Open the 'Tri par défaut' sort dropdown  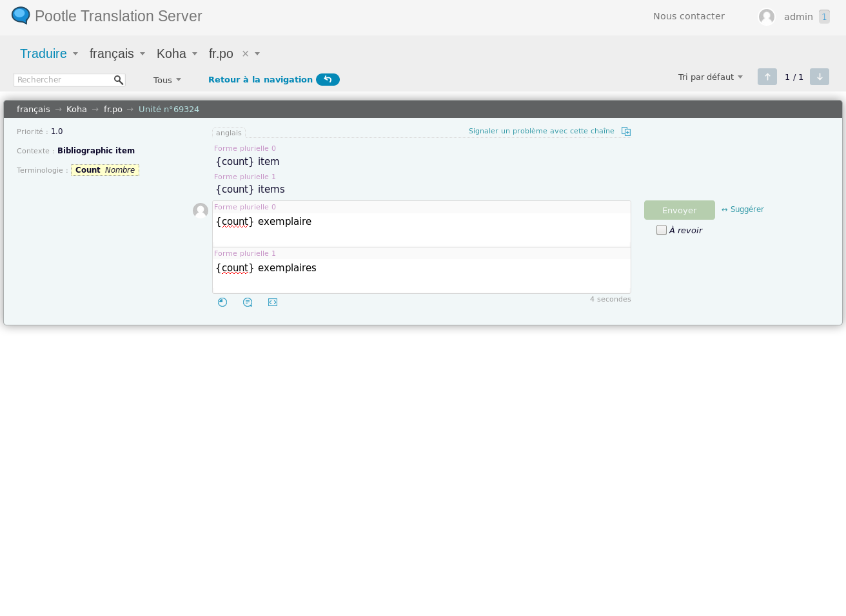click(x=710, y=77)
